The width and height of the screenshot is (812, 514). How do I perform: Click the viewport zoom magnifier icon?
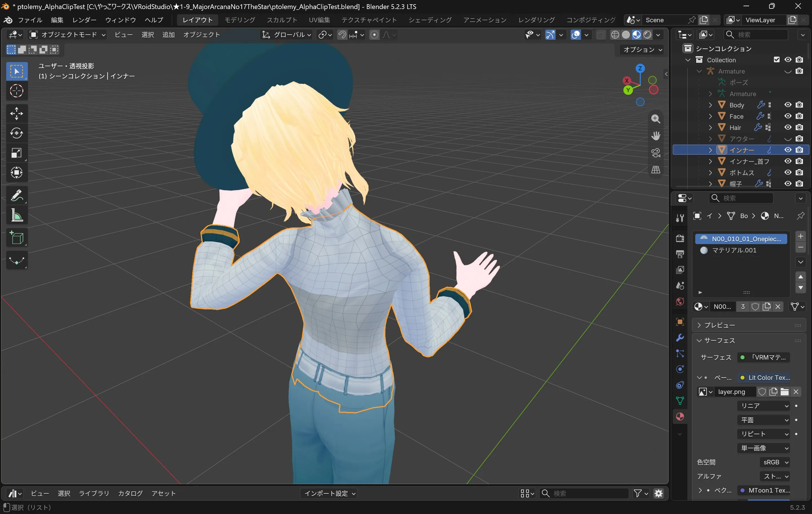point(656,119)
